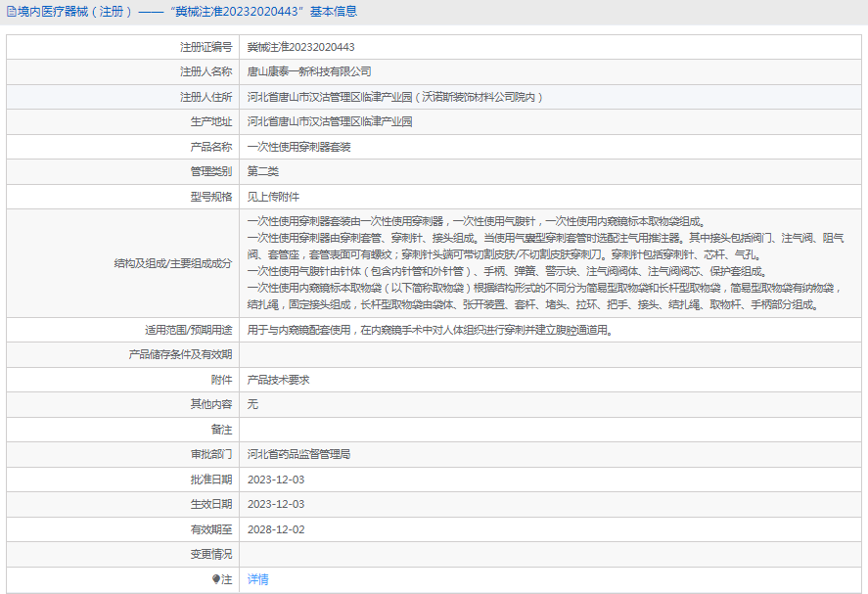The width and height of the screenshot is (868, 594).
Task: Click the document icon in page header
Action: 11,12
